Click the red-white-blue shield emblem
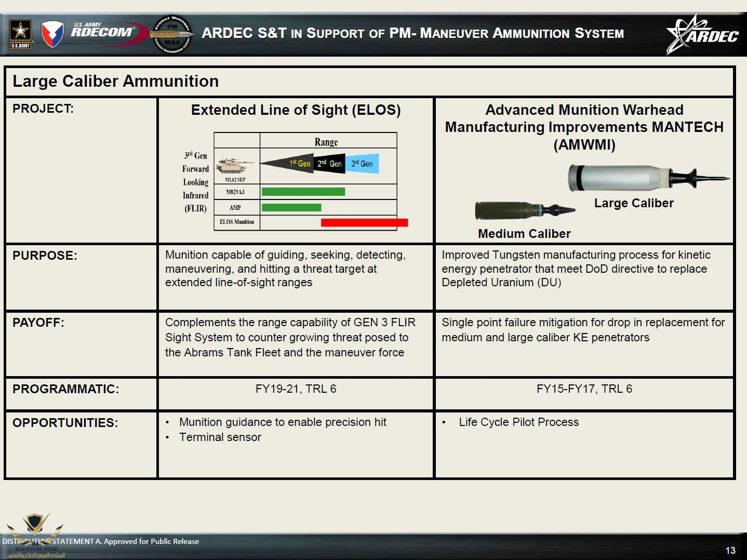Screen dimensions: 747x560 click(52, 34)
